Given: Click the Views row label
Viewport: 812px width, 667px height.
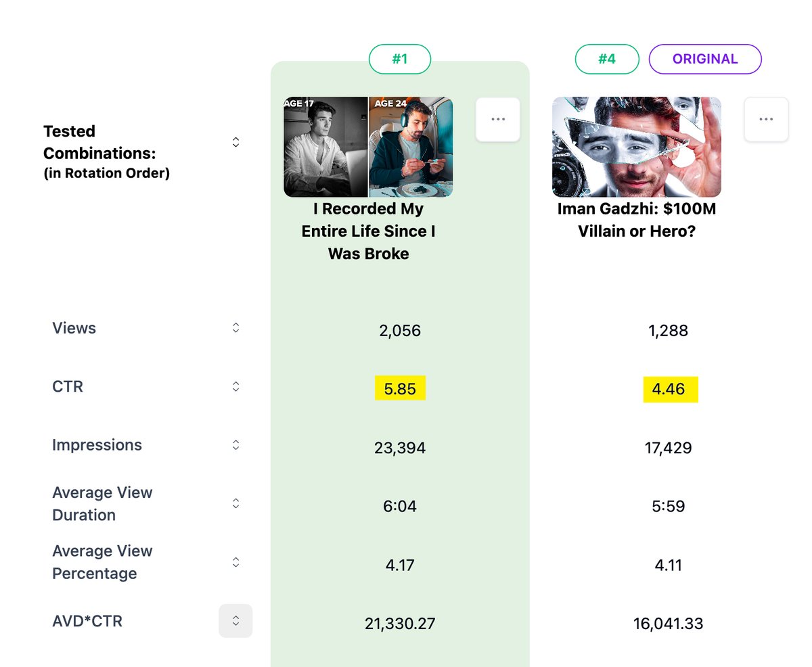Looking at the screenshot, I should click(x=74, y=328).
